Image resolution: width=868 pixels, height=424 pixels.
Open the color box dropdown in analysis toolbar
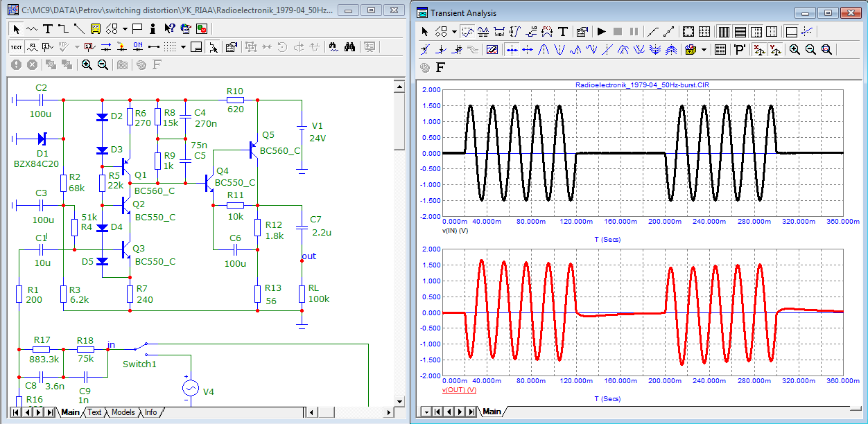tap(704, 50)
